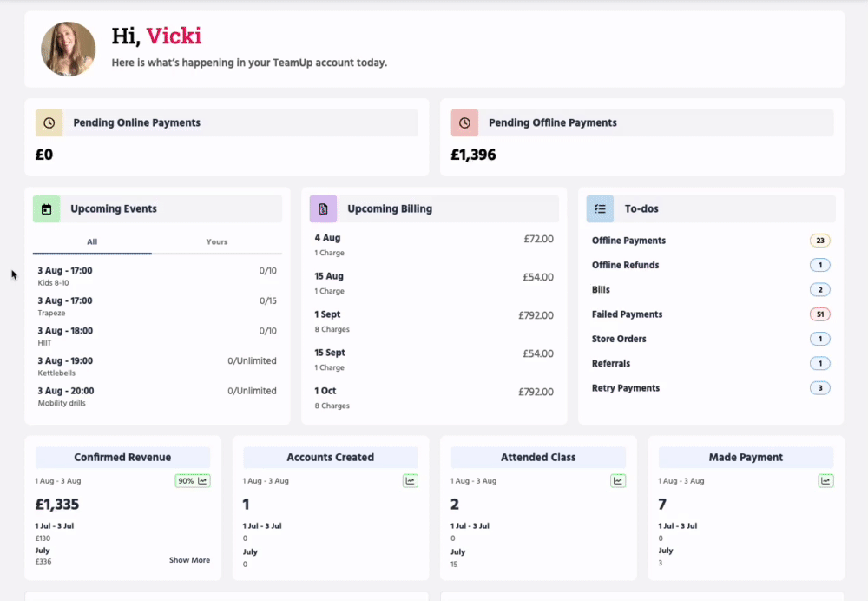Screen dimensions: 868x601
Task: Select the All events tab
Action: (x=92, y=242)
